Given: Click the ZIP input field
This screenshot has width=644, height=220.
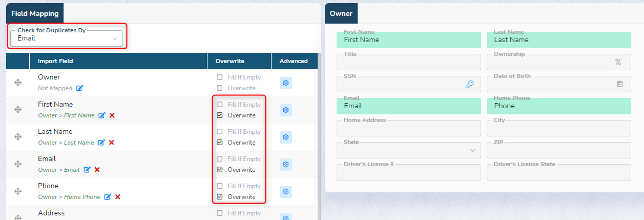Looking at the screenshot, I should coord(559,150).
